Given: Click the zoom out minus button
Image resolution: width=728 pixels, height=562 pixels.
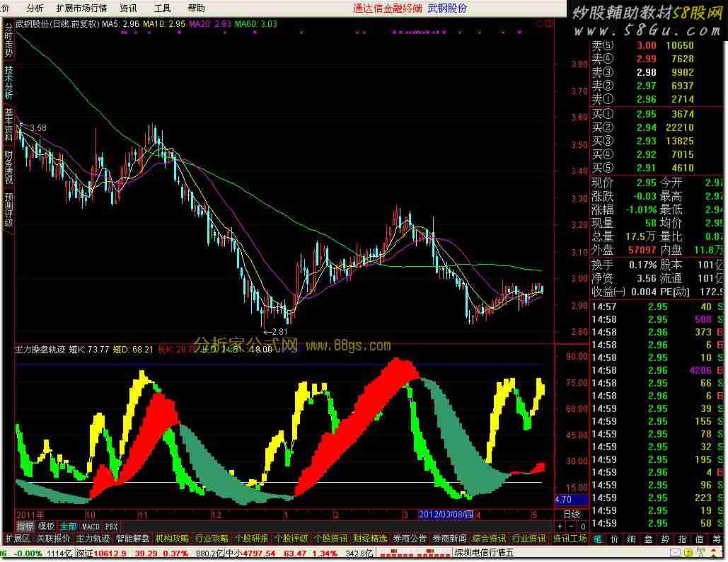Looking at the screenshot, I should (572, 527).
